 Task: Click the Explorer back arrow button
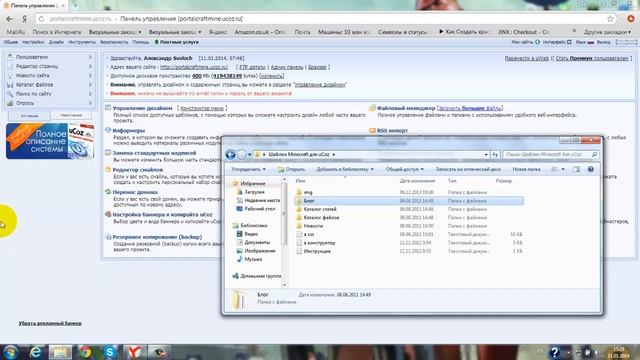[x=230, y=155]
